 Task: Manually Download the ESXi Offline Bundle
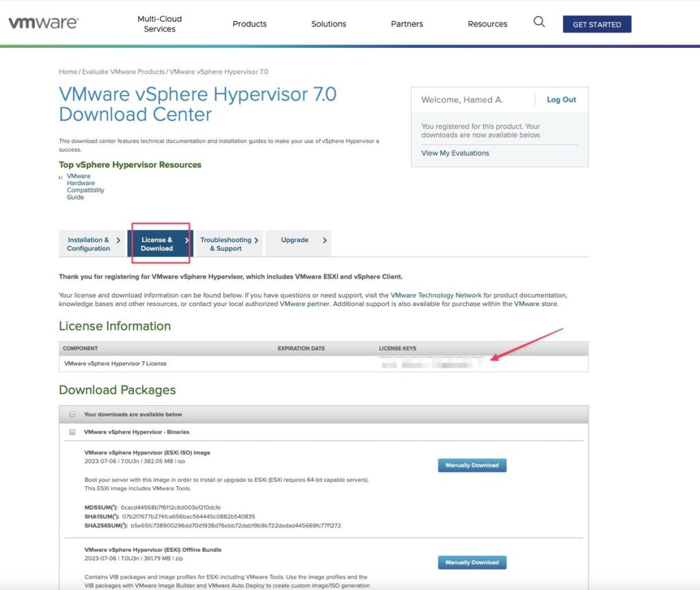472,562
